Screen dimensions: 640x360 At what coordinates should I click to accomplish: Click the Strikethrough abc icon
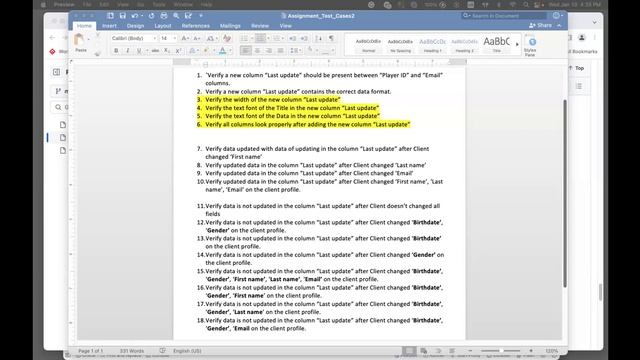point(155,51)
